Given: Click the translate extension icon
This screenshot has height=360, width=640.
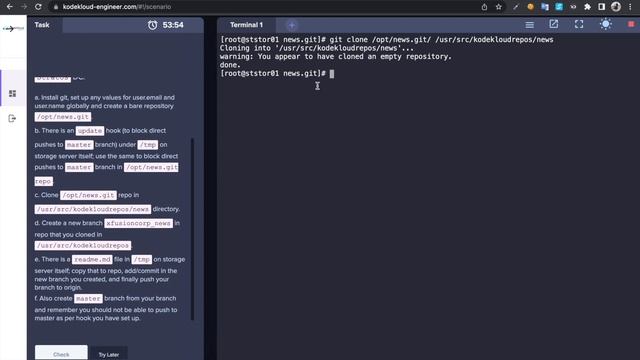Looking at the screenshot, I should click(544, 7).
